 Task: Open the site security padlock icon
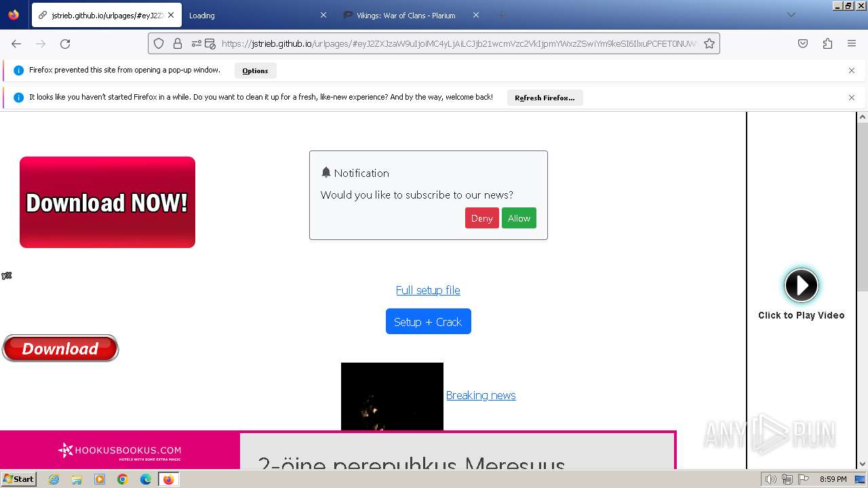click(x=178, y=43)
